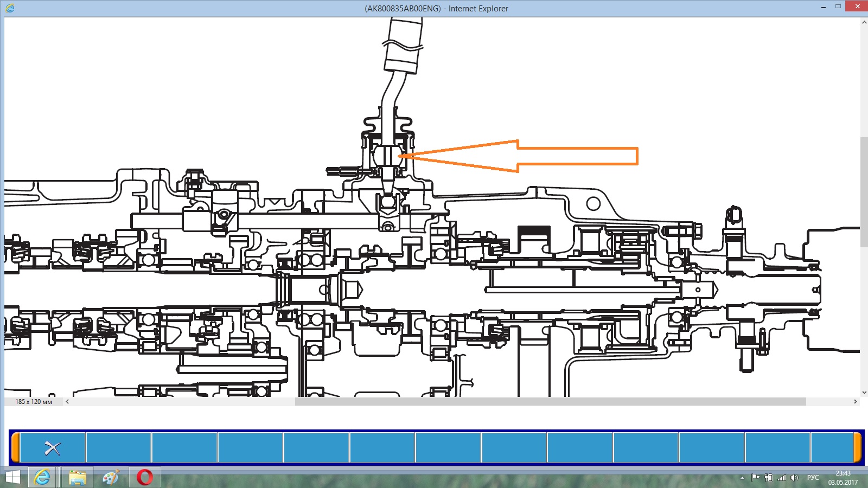Expand the hidden tray icons arrow

tap(742, 478)
